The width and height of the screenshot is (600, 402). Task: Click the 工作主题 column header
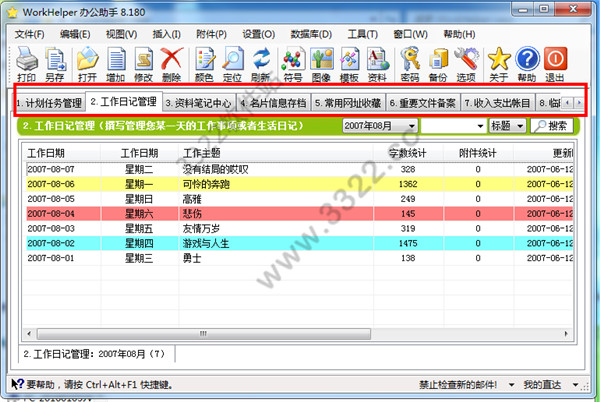(276, 153)
